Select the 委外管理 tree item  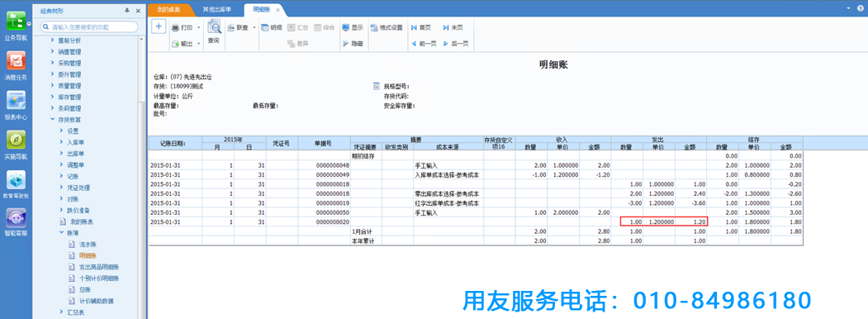point(69,74)
